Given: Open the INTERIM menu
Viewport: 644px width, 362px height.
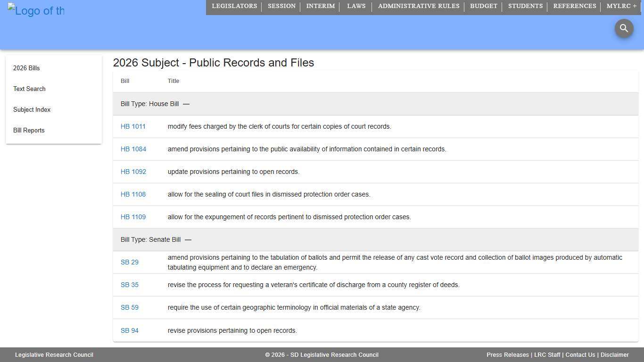Looking at the screenshot, I should (320, 6).
